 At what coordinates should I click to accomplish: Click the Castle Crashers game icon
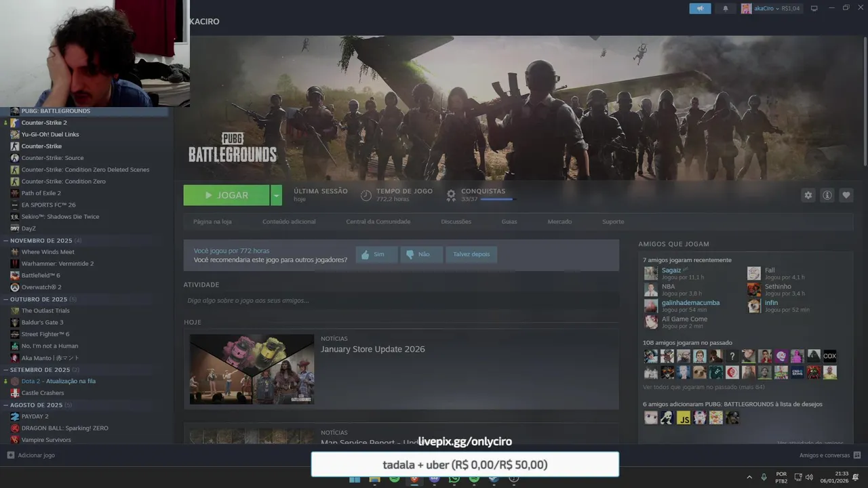(15, 393)
